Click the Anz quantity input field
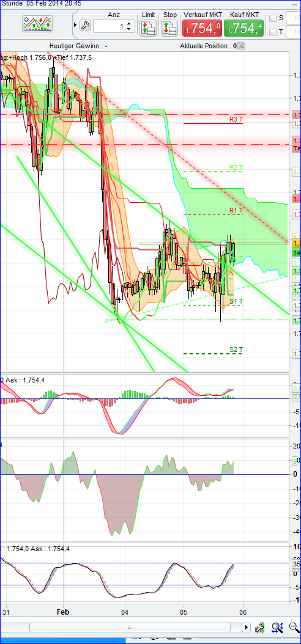Image resolution: width=301 pixels, height=644 pixels. point(109,26)
